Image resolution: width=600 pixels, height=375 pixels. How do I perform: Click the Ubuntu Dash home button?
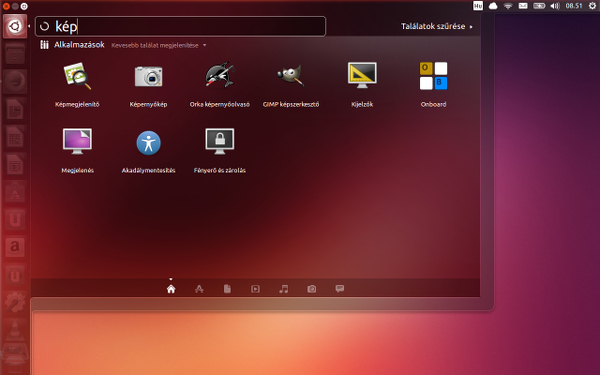(x=15, y=26)
